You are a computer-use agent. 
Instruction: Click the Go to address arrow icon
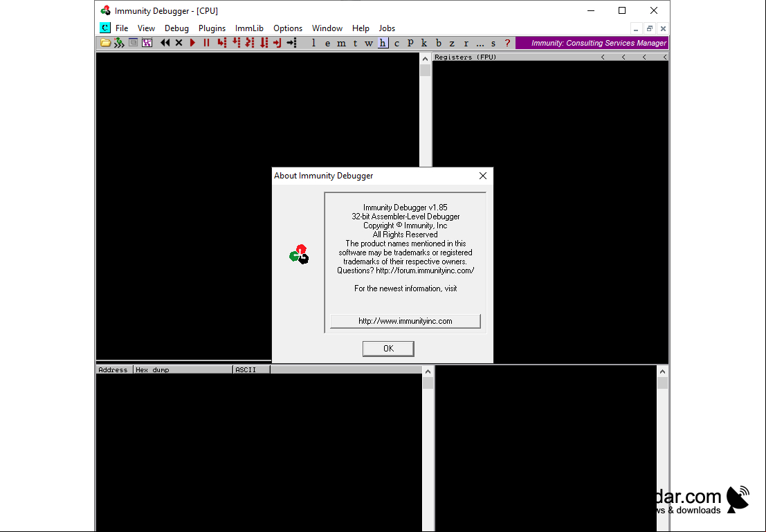291,43
